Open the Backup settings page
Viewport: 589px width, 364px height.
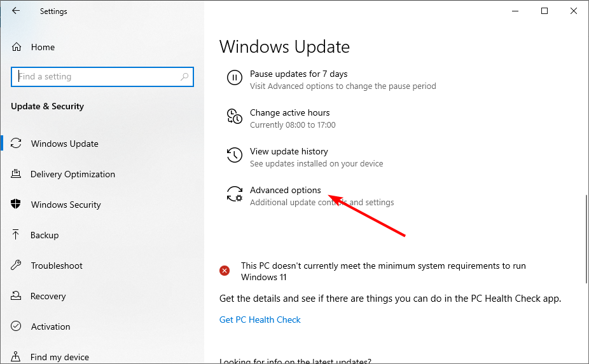(45, 235)
